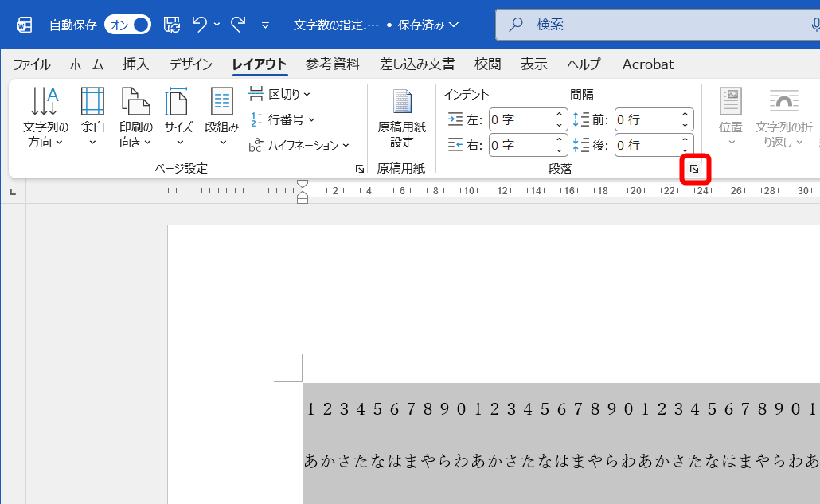
Task: Click the first line indent marker on ruler
Action: (x=303, y=183)
